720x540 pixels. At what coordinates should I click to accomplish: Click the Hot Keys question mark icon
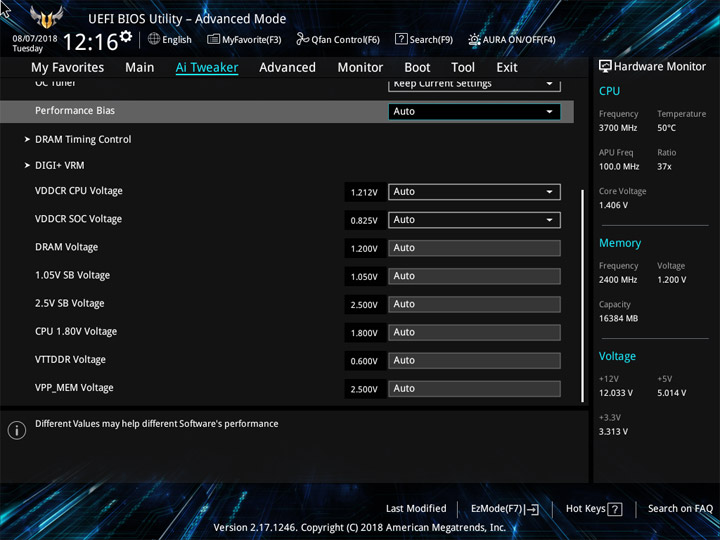coord(614,509)
